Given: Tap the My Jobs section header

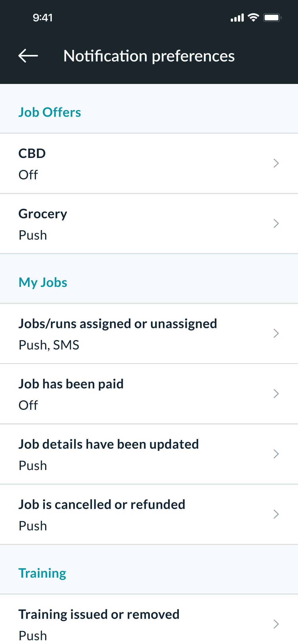Looking at the screenshot, I should click(43, 282).
